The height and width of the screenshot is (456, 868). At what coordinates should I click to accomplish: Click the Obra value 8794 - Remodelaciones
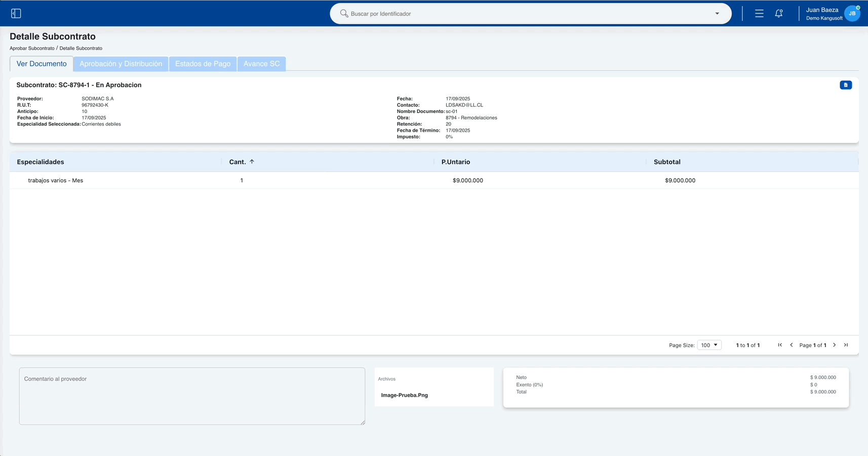point(471,118)
